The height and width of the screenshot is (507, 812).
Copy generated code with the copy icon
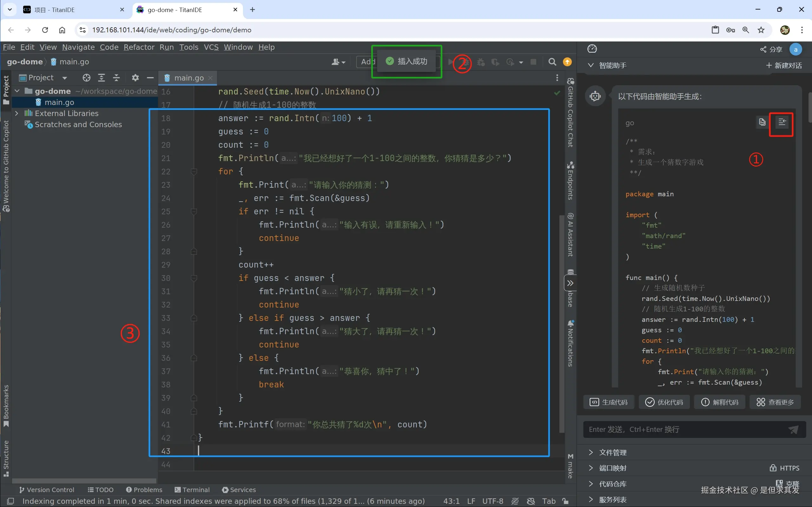[x=762, y=122]
